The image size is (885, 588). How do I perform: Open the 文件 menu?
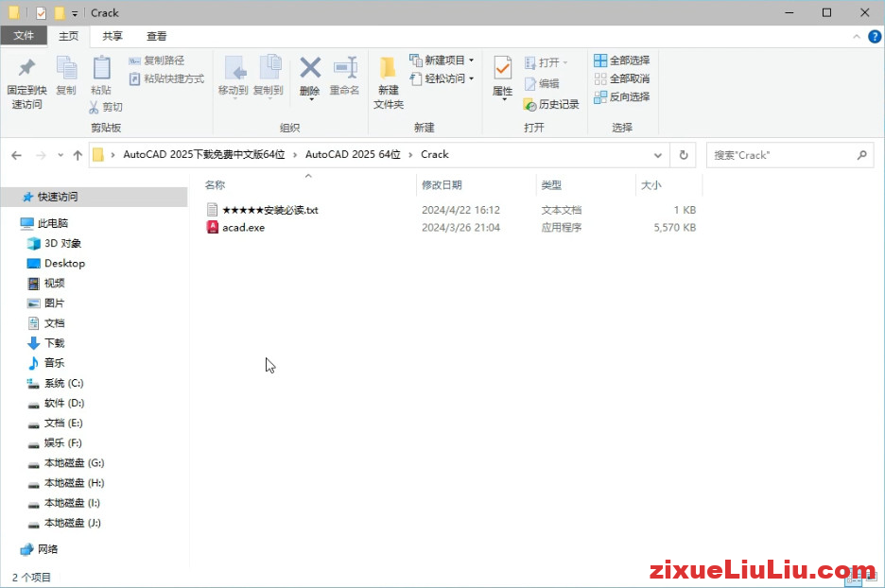(24, 36)
